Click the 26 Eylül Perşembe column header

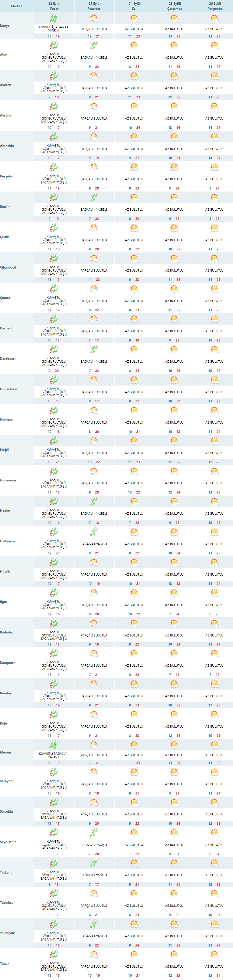coord(215,6)
